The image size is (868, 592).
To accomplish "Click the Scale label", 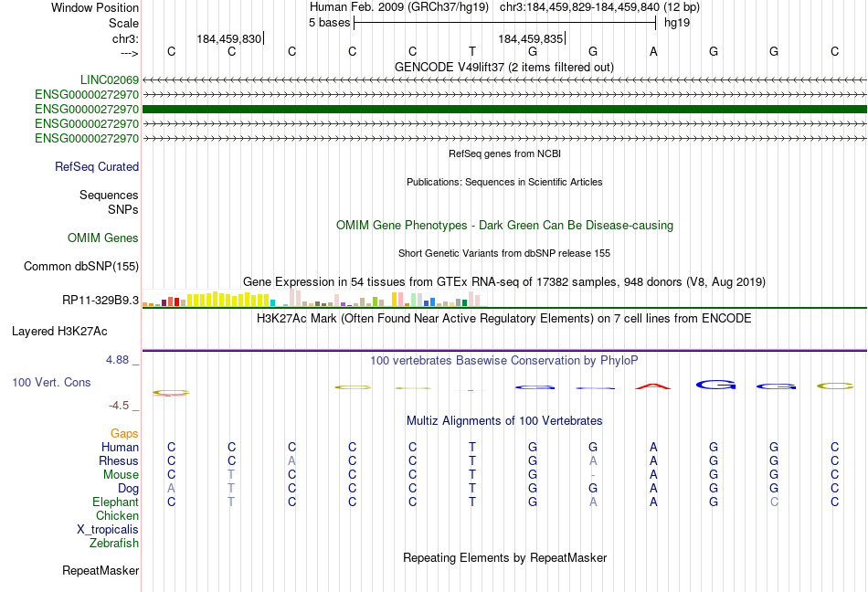I will tap(123, 23).
